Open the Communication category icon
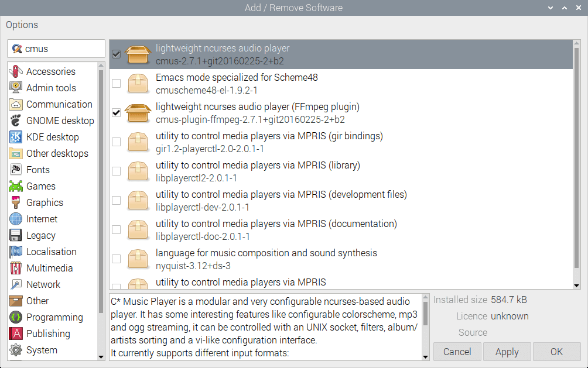 (x=16, y=104)
